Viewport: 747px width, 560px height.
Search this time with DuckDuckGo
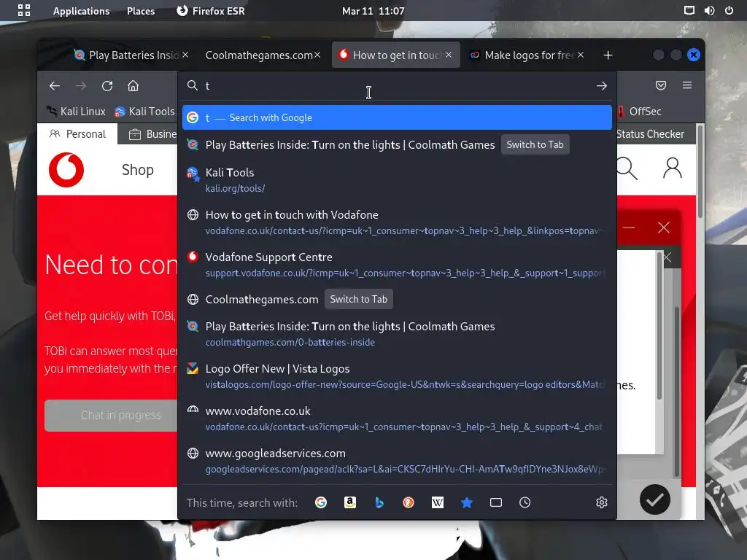click(409, 502)
